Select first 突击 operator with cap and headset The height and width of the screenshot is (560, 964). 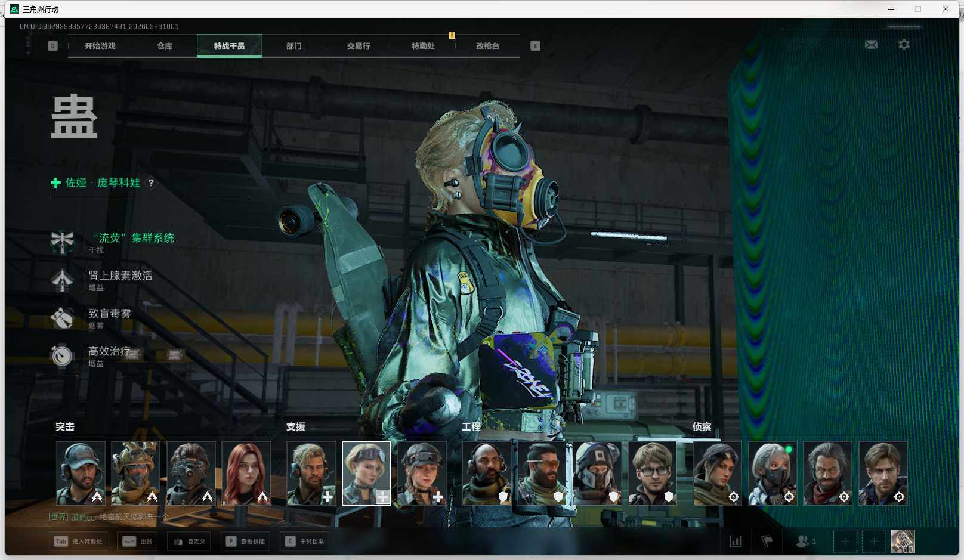pos(81,473)
